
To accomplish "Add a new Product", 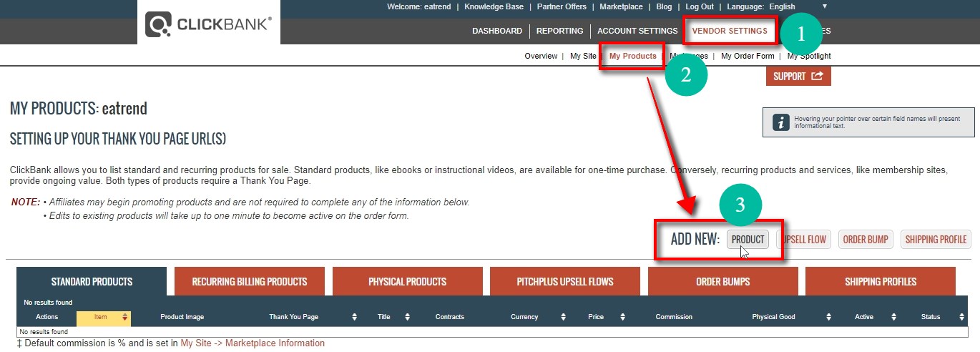I will click(748, 240).
